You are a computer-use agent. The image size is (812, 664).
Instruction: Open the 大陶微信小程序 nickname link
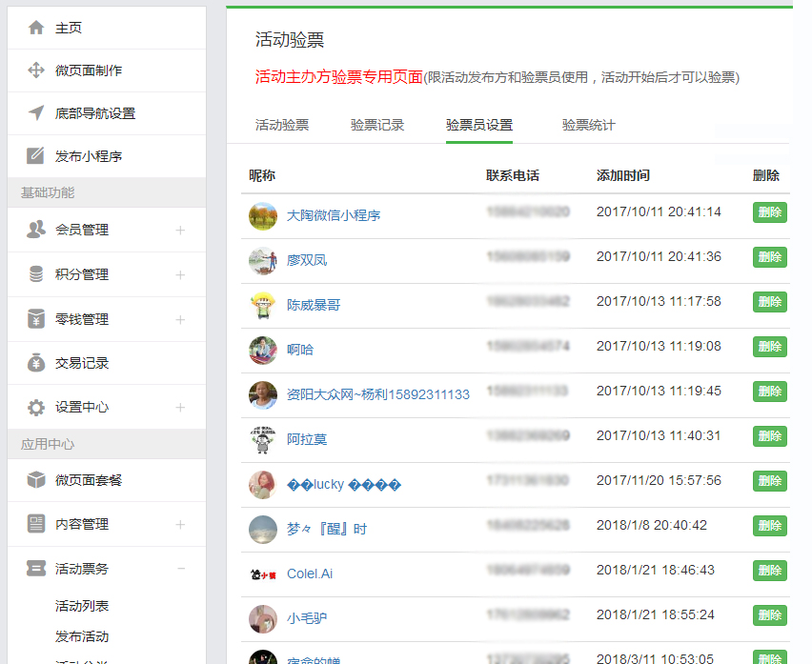click(334, 216)
